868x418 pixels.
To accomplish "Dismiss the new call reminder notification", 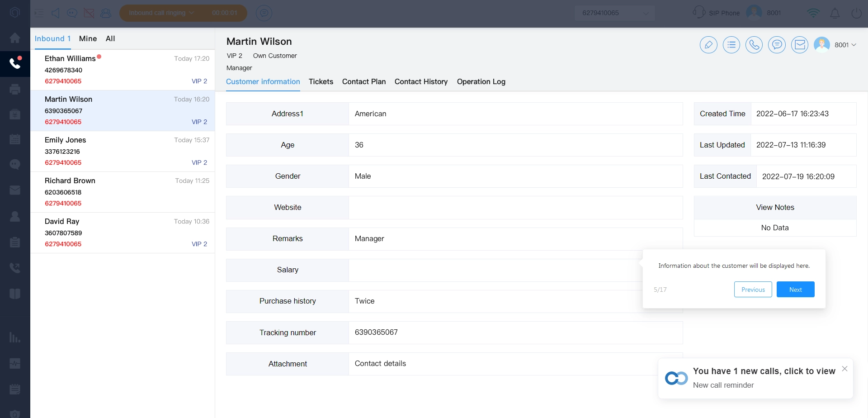I will point(844,369).
